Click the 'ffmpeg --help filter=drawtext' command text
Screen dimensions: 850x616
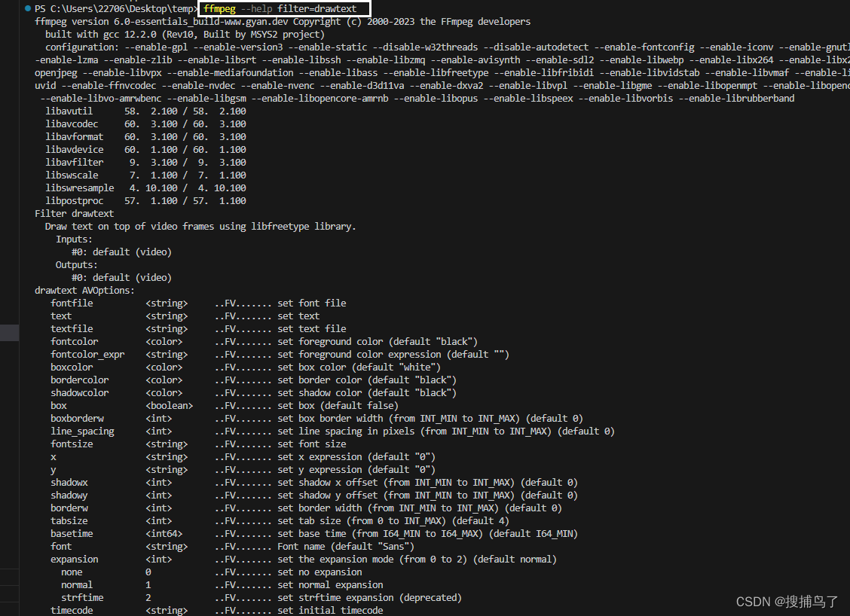[280, 9]
